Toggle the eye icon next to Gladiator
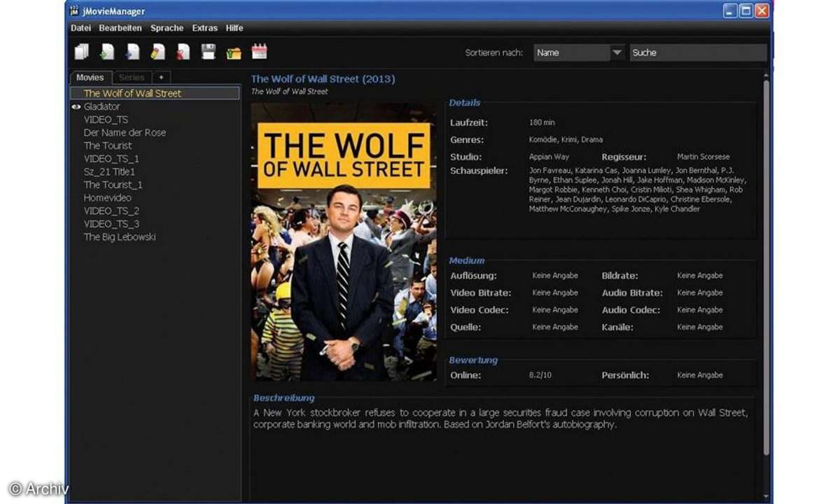This screenshot has height=504, width=840. pyautogui.click(x=76, y=106)
